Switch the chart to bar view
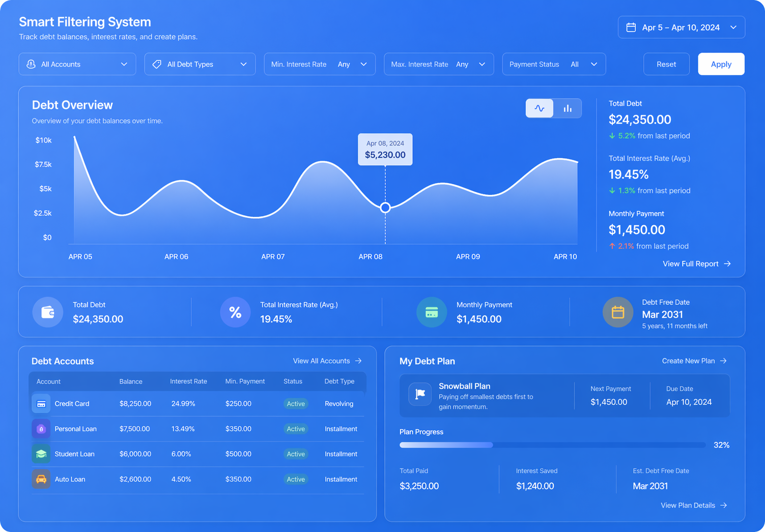The width and height of the screenshot is (765, 532). 568,108
